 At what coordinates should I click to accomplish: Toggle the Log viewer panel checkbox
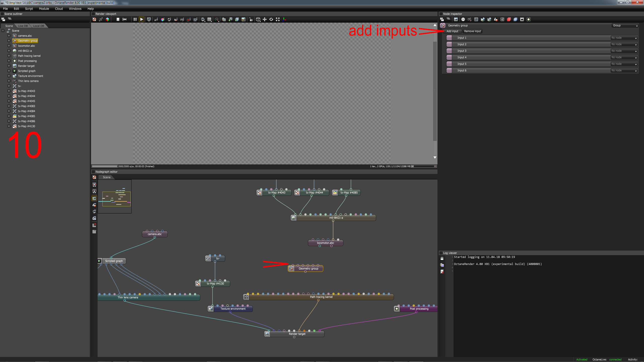tap(441, 253)
